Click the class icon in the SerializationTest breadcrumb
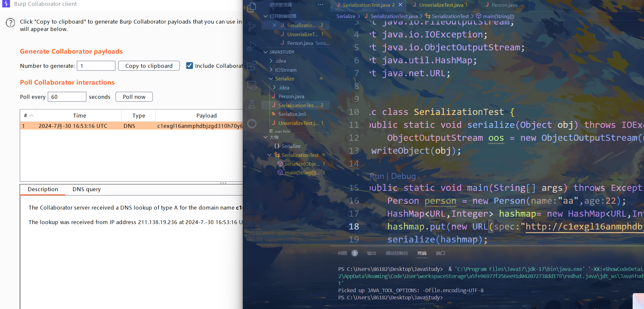The width and height of the screenshot is (644, 309). (x=428, y=16)
